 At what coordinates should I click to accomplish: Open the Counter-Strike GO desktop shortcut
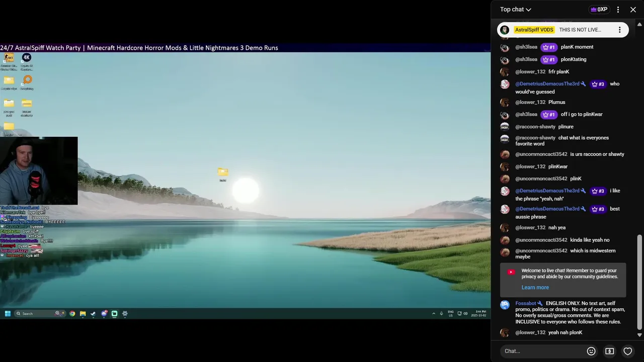9,61
